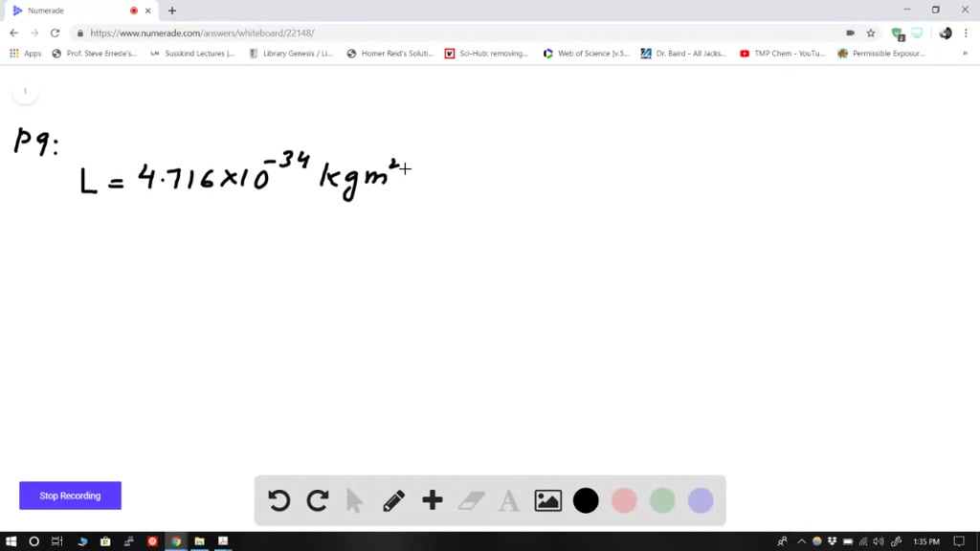Redo the whiteboard stroke

point(318,500)
